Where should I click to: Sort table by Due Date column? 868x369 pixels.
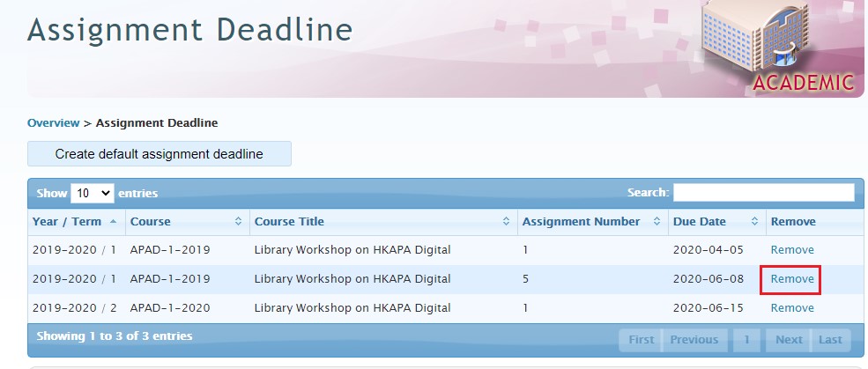(717, 221)
